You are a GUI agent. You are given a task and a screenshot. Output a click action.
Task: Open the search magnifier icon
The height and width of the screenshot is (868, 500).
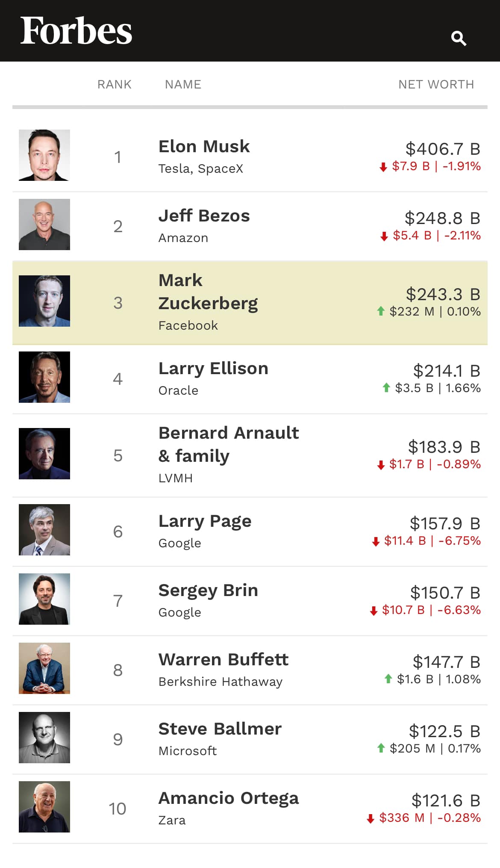[x=459, y=38]
